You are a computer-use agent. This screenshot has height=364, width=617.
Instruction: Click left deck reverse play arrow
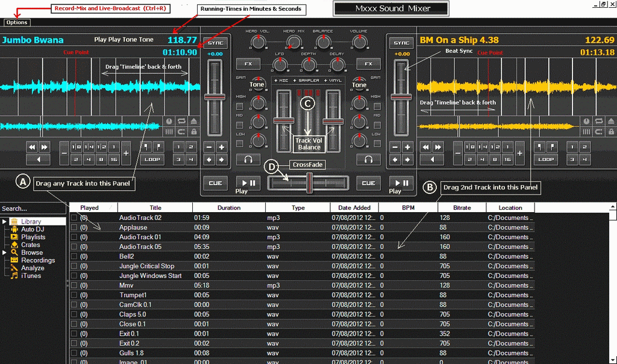(x=38, y=159)
